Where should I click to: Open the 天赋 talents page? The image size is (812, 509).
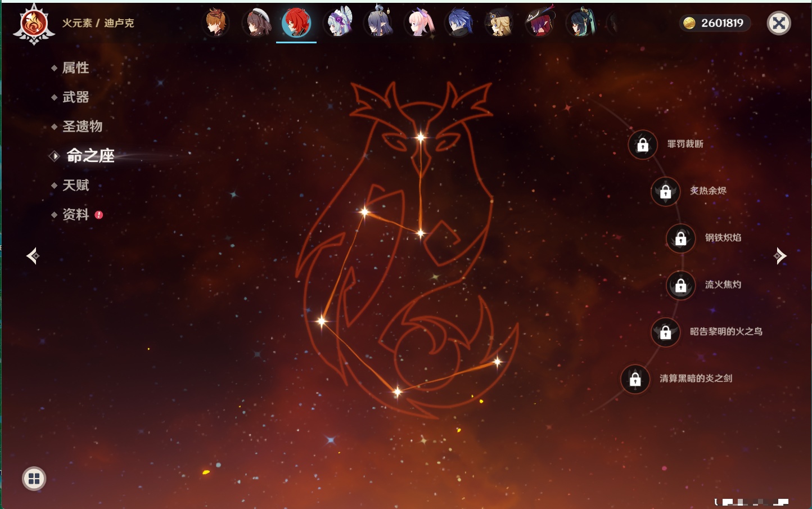(75, 185)
